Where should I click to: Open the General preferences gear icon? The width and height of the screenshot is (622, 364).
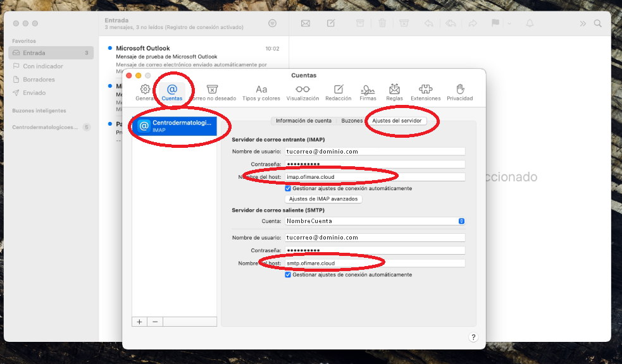click(145, 89)
